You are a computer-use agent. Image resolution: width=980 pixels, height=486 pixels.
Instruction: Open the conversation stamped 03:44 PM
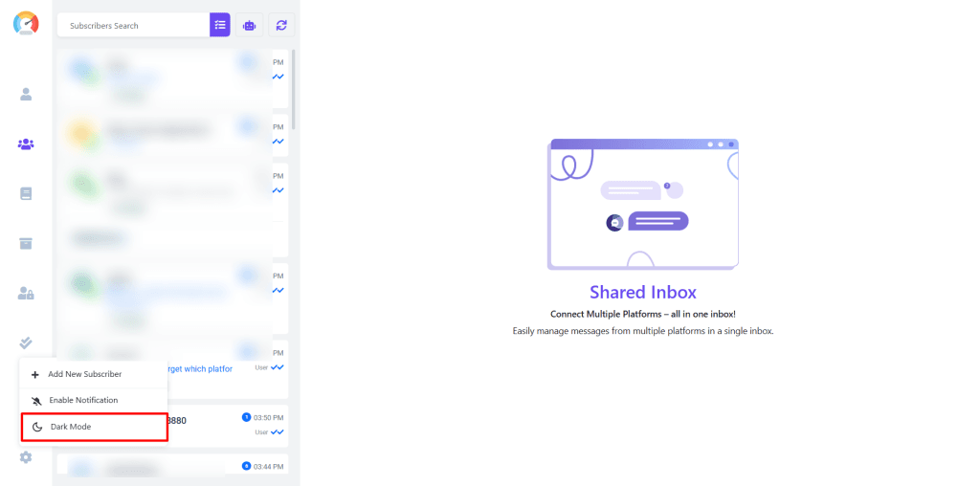coord(172,467)
